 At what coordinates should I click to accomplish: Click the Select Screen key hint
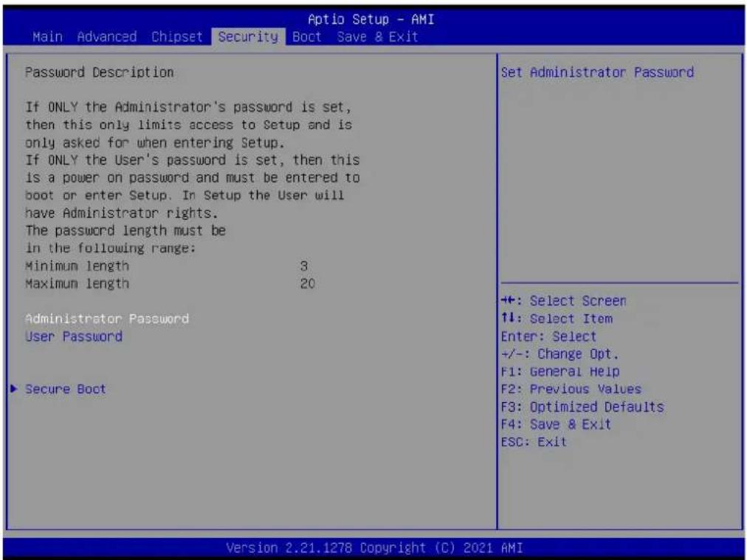coord(564,301)
